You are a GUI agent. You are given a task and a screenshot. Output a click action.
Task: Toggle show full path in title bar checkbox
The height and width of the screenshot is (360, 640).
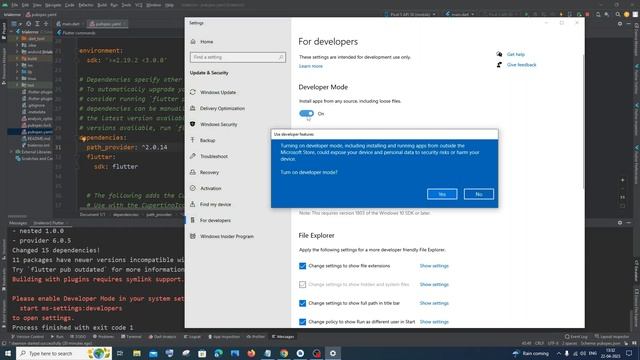(x=302, y=303)
